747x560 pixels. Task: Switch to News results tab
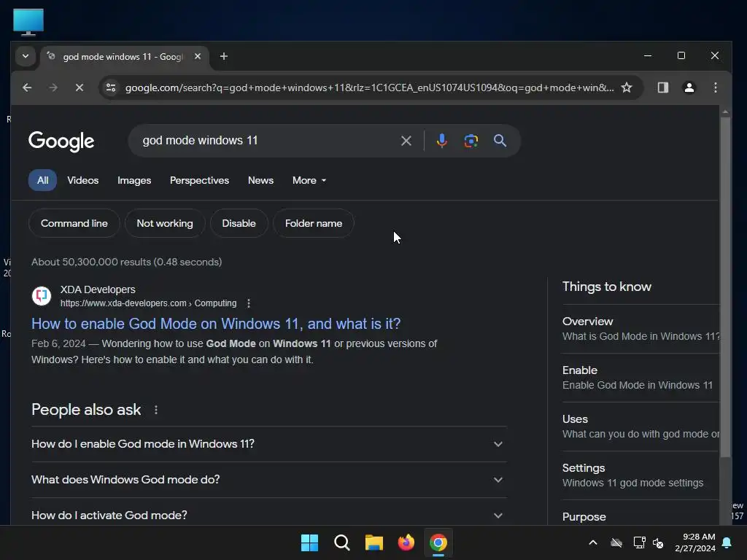click(260, 181)
